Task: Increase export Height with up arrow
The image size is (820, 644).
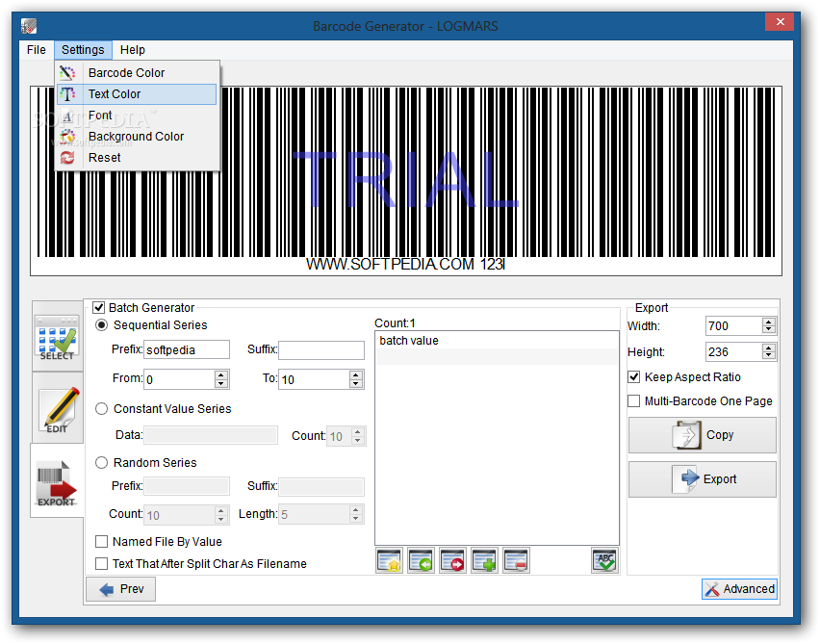Action: pyautogui.click(x=768, y=348)
